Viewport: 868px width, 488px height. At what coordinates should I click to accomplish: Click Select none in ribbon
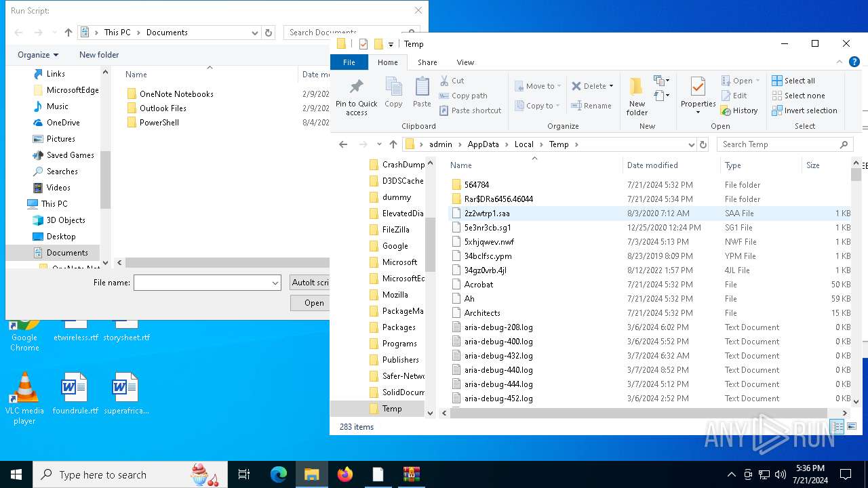(798, 96)
